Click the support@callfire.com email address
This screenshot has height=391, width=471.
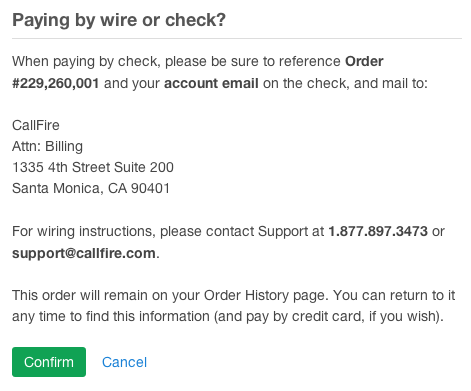[84, 253]
